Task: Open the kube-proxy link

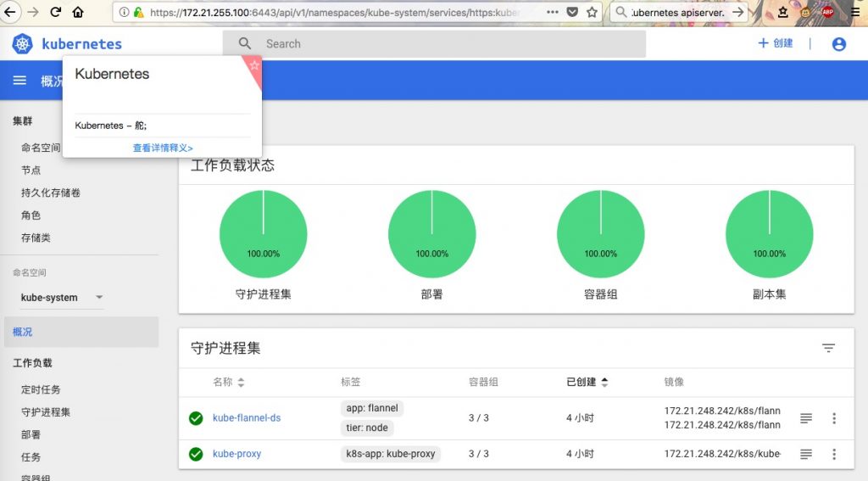Action: click(x=237, y=454)
